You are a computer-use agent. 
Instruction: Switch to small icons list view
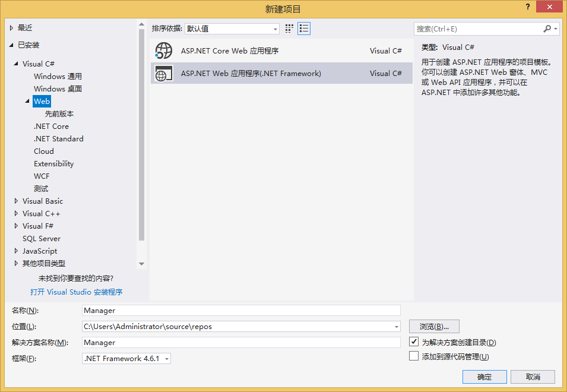(304, 29)
